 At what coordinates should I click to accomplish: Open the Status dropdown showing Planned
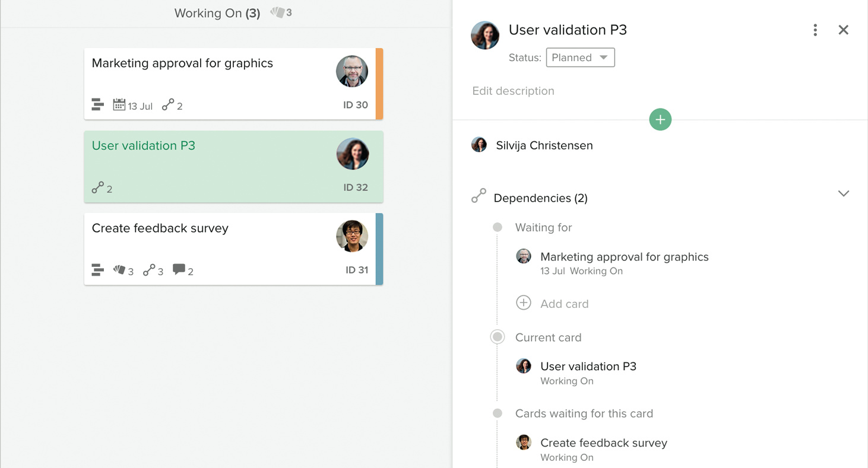[x=580, y=58]
